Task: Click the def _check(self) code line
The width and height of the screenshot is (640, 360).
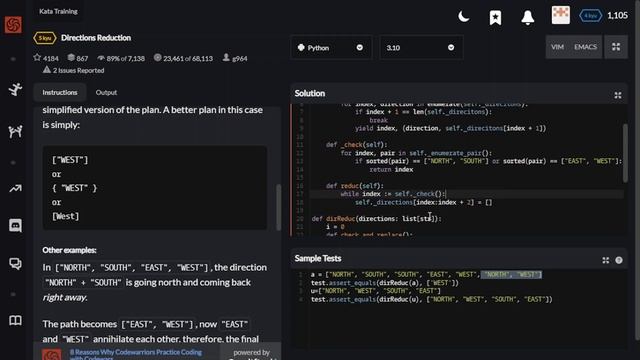Action: click(x=356, y=144)
